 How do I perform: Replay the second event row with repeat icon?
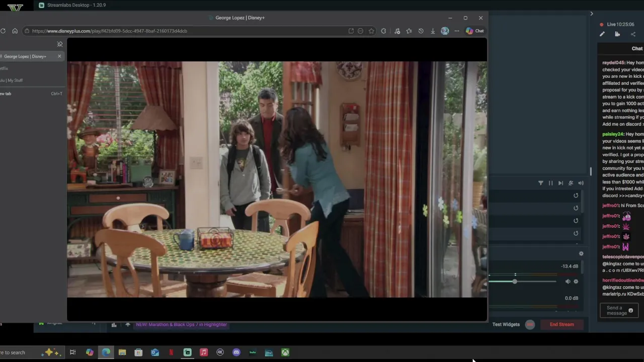point(576,208)
